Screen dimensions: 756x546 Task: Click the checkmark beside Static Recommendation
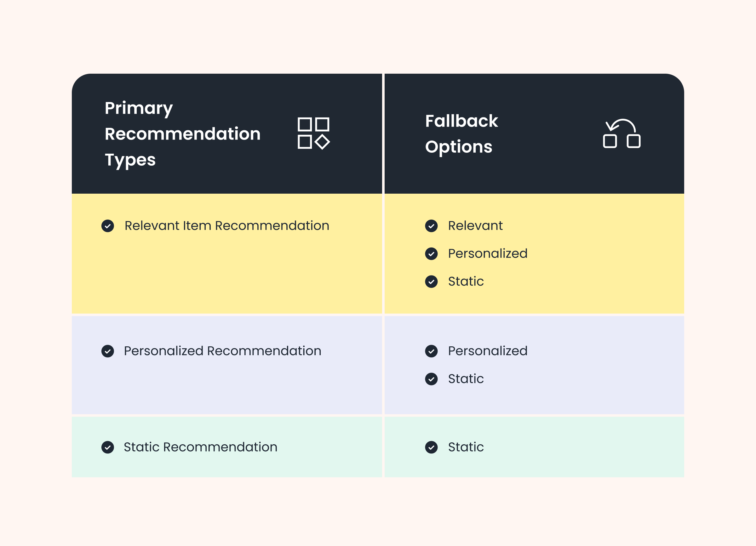[x=108, y=447]
